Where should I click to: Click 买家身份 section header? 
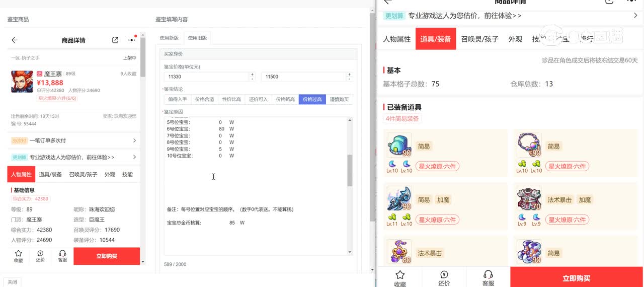[x=259, y=54]
